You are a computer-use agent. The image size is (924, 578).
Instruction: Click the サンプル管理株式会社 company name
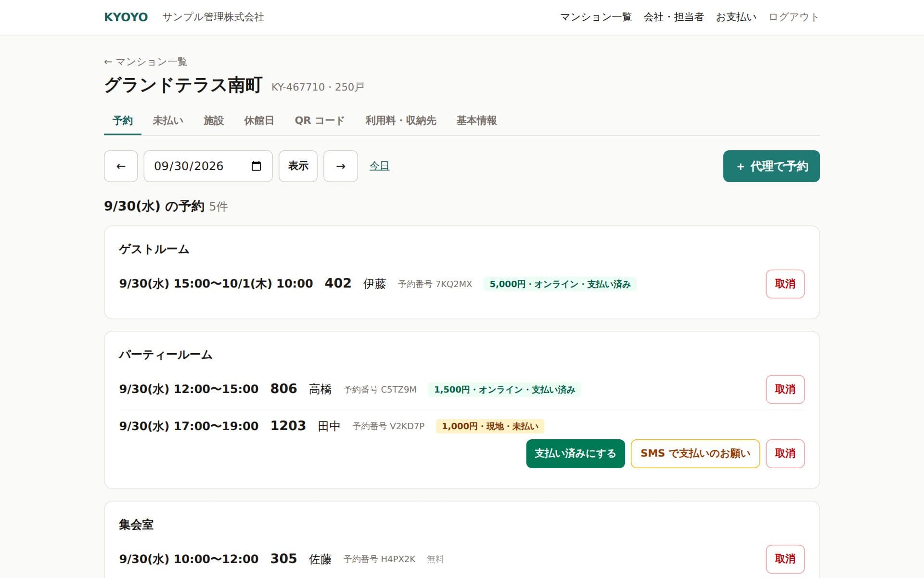pos(213,17)
